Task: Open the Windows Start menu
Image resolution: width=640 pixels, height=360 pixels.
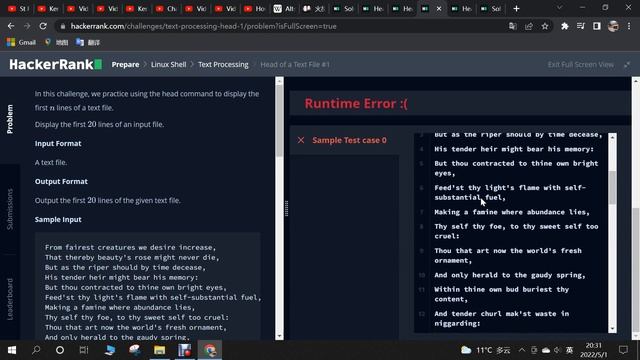Action: pos(12,350)
